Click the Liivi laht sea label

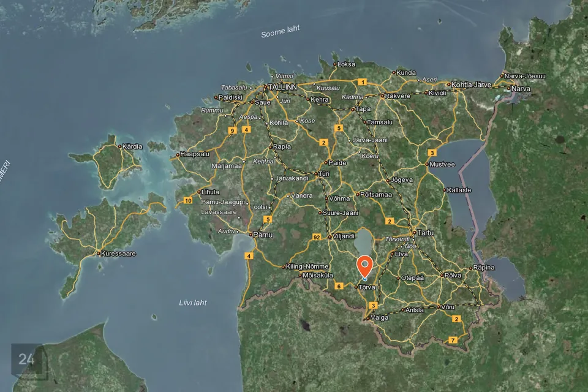pos(193,303)
